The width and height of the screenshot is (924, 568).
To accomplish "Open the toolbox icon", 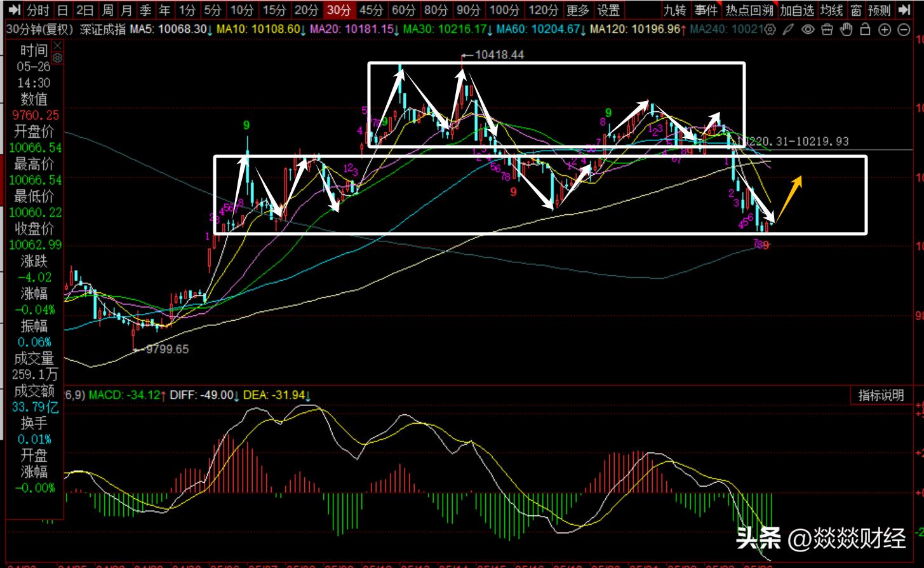I will point(827,30).
